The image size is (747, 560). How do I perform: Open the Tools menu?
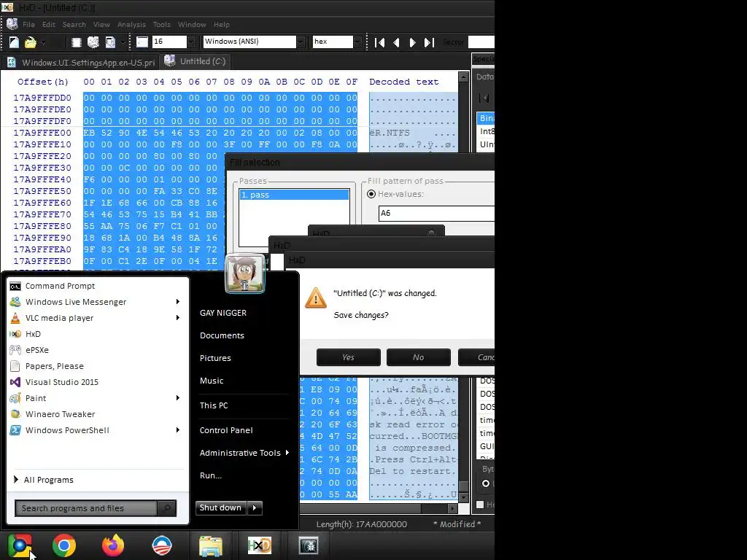pos(161,24)
